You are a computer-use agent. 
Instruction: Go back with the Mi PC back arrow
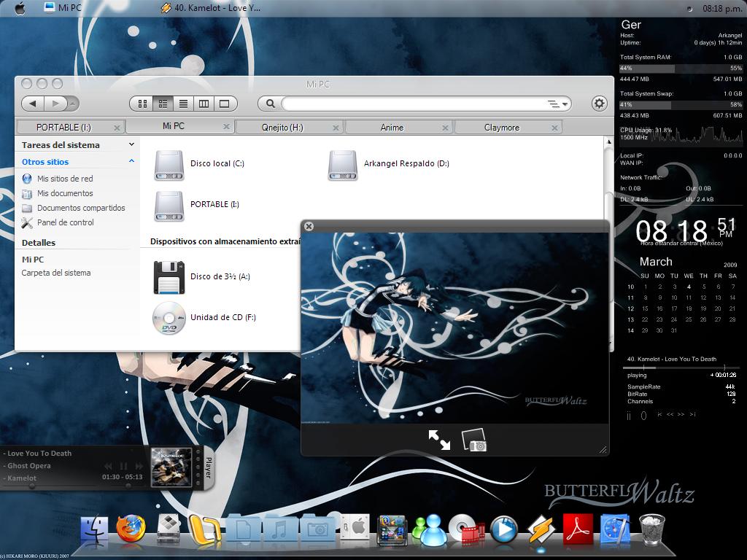(x=33, y=104)
